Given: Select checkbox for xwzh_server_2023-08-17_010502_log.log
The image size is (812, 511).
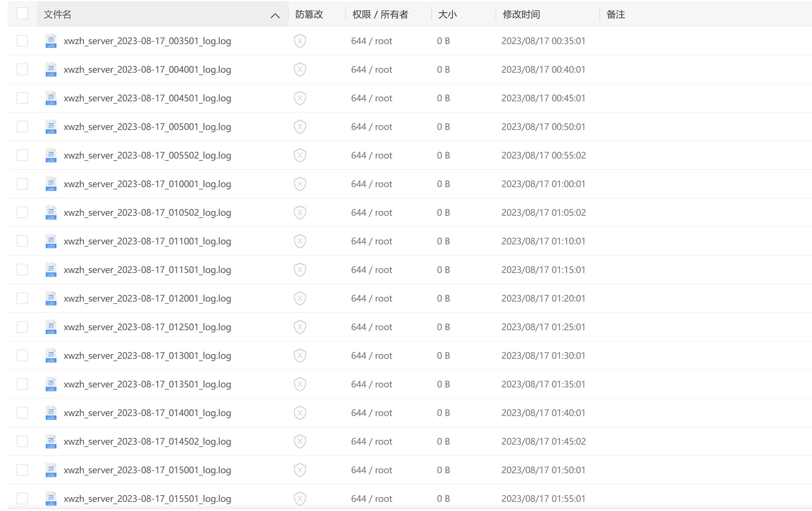Looking at the screenshot, I should coord(22,213).
